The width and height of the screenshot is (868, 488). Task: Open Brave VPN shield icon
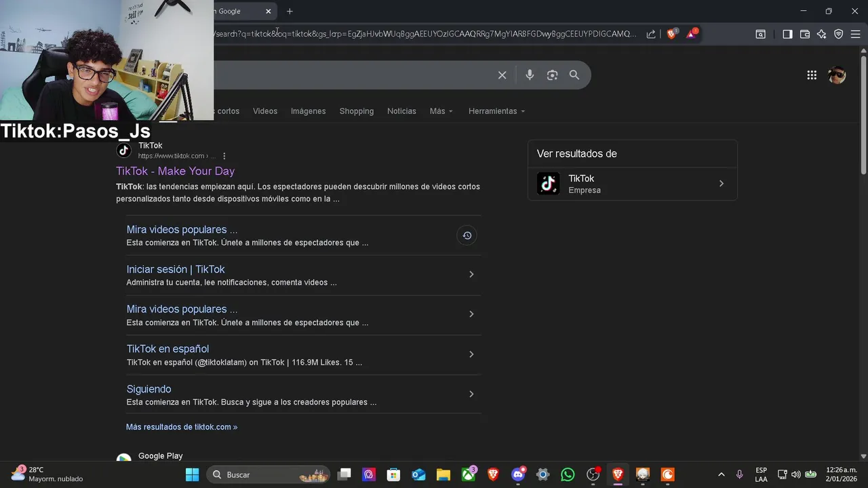click(839, 34)
